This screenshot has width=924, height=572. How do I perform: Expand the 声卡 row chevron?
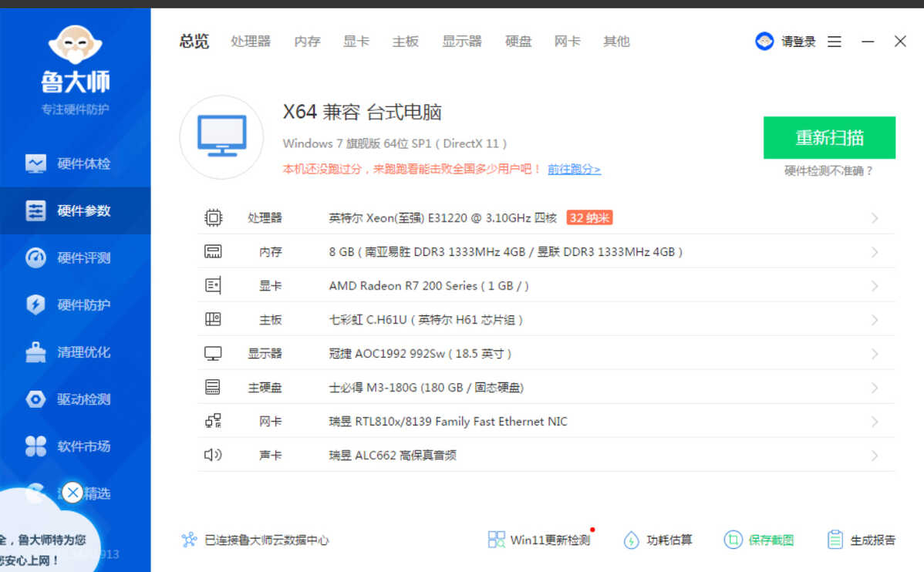(x=875, y=456)
